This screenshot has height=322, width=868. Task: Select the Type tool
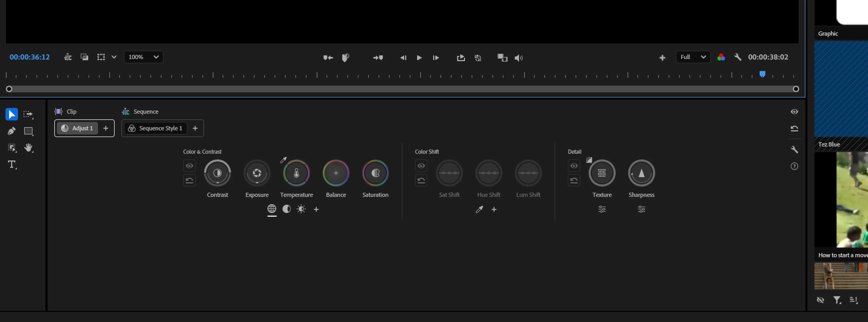[x=12, y=165]
